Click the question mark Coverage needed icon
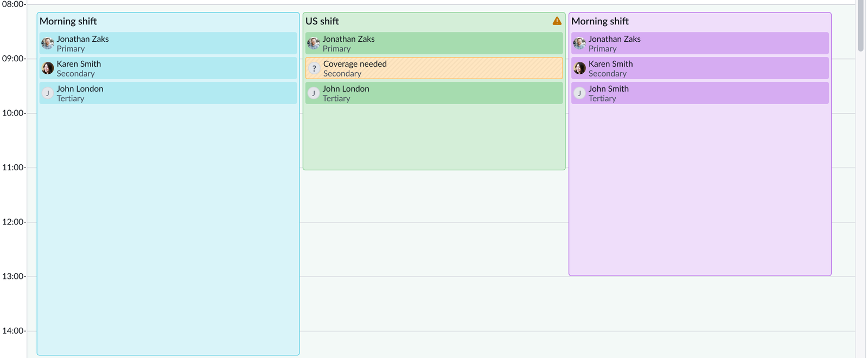Screen dimensions: 868x358 click(314, 68)
